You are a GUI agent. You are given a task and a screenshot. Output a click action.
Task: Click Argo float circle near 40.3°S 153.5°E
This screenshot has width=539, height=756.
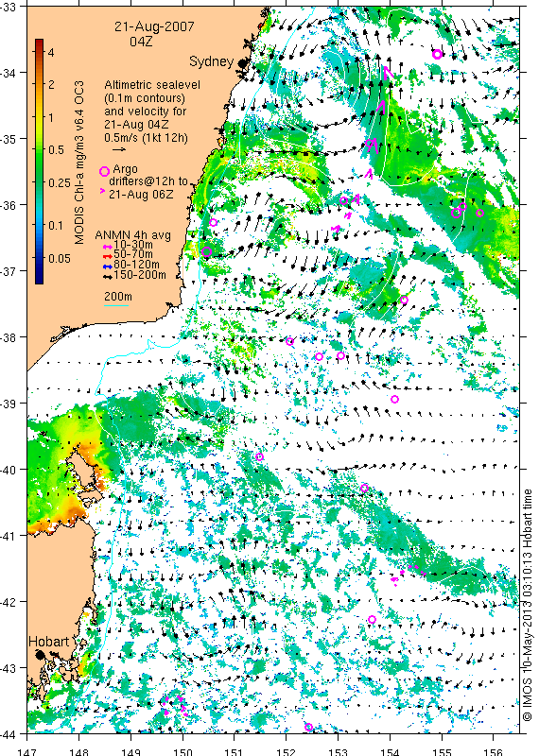[x=364, y=489]
